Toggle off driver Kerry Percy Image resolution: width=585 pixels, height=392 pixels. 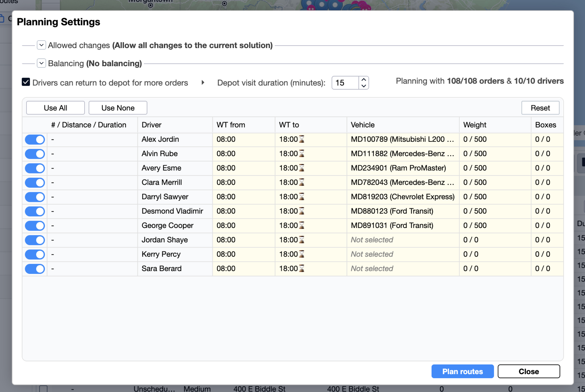click(35, 255)
